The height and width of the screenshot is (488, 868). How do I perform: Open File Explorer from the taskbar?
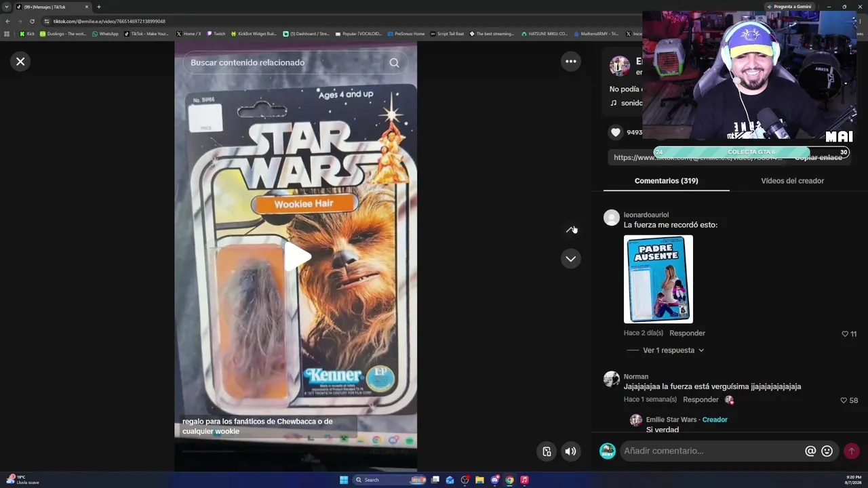[x=479, y=480]
